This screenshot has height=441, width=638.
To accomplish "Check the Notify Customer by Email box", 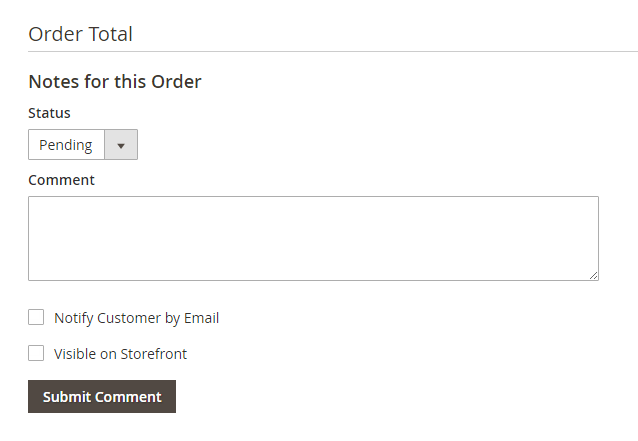I will click(36, 317).
